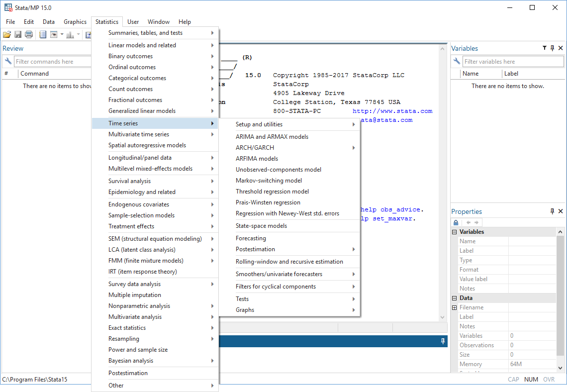Open the Graph icon dropdown arrow

[78, 35]
